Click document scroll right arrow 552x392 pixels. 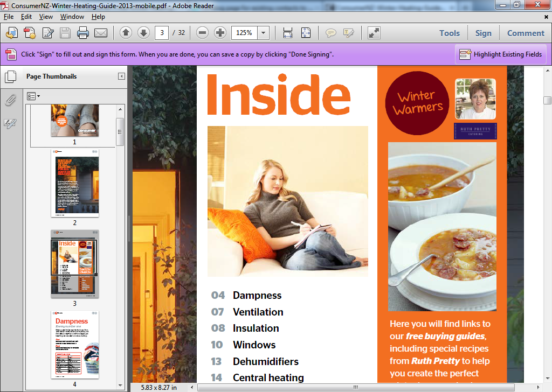(538, 388)
